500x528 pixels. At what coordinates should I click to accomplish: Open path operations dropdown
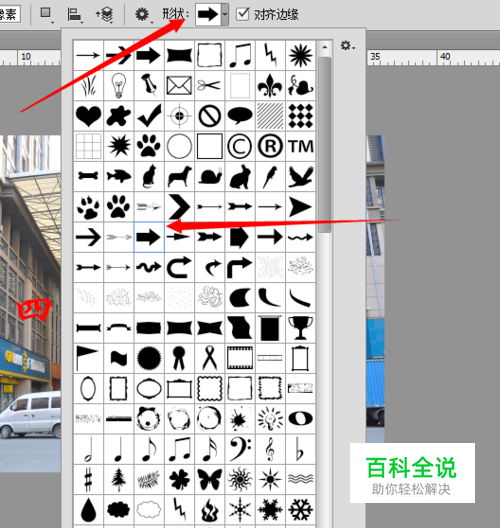pyautogui.click(x=46, y=14)
